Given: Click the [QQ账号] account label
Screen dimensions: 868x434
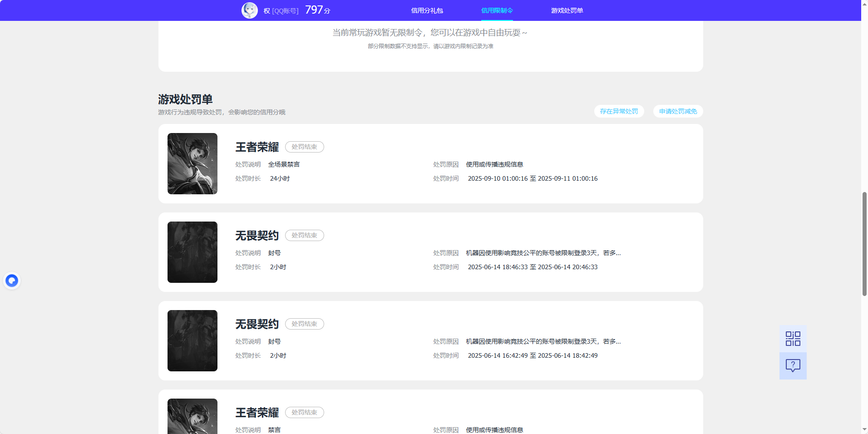Looking at the screenshot, I should 286,10.
